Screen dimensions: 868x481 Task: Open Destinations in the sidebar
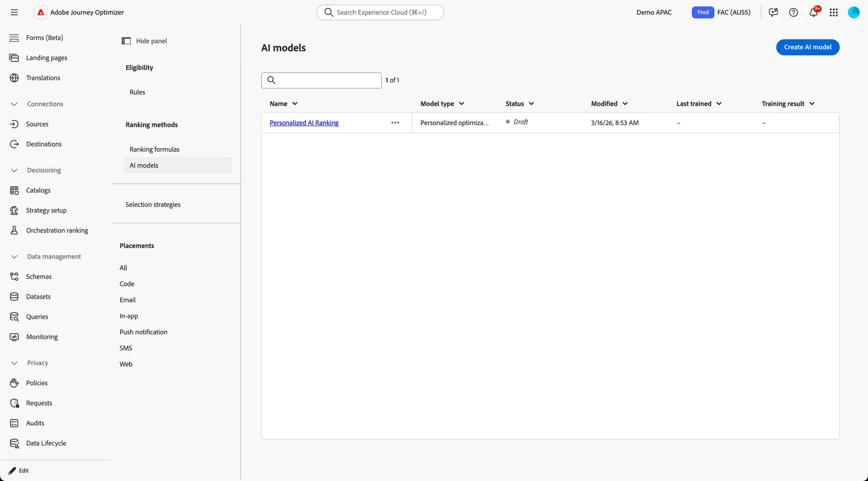point(44,144)
